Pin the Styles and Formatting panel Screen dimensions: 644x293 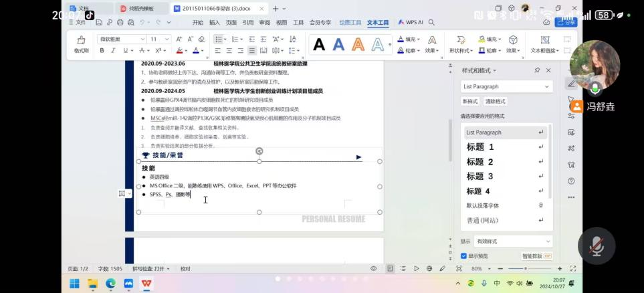tap(537, 70)
